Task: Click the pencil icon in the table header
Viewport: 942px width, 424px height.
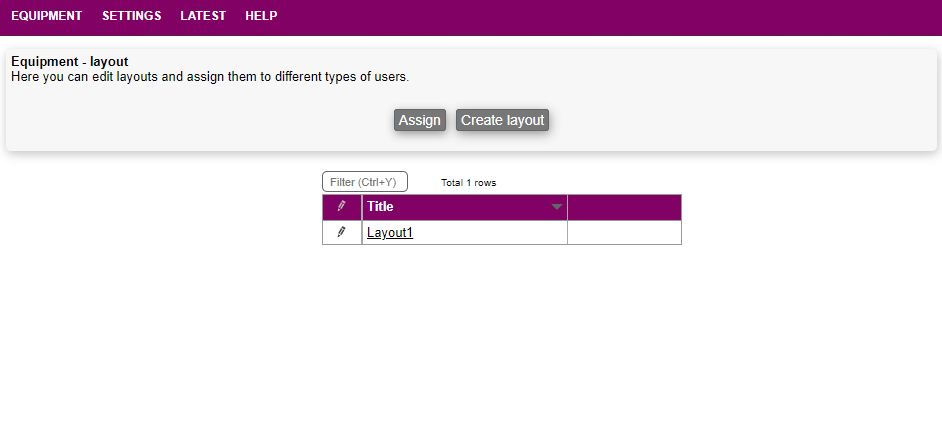Action: pos(341,207)
